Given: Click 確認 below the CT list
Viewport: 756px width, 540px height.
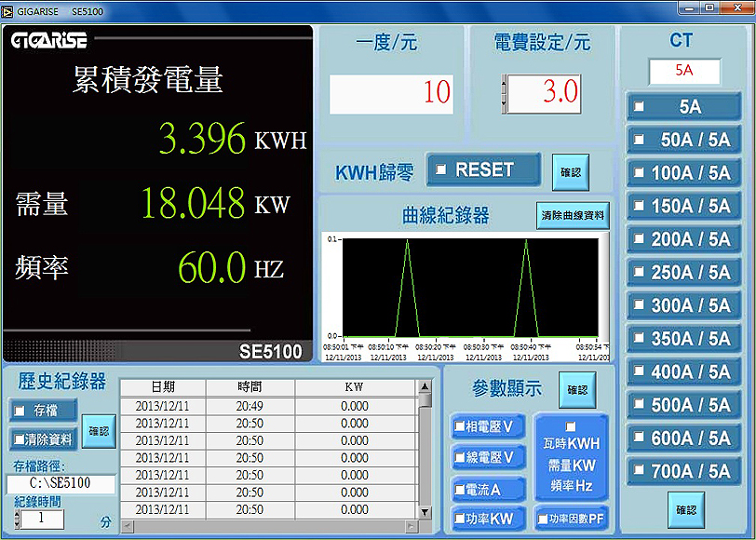Looking at the screenshot, I should [x=685, y=510].
